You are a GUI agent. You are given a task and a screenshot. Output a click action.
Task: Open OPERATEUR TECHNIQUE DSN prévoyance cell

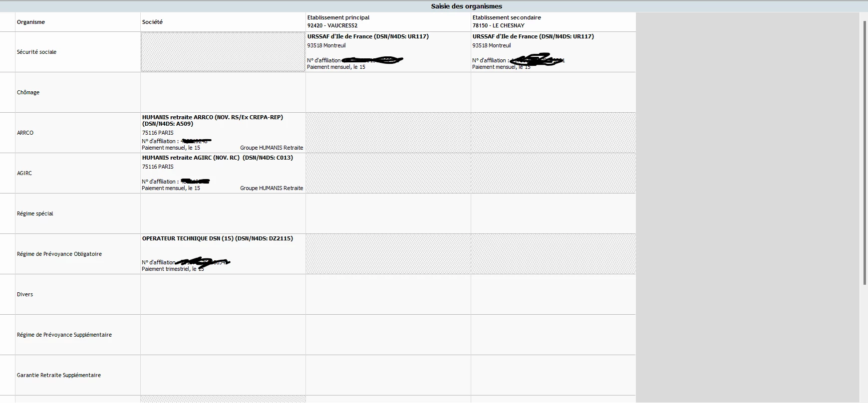(223, 254)
